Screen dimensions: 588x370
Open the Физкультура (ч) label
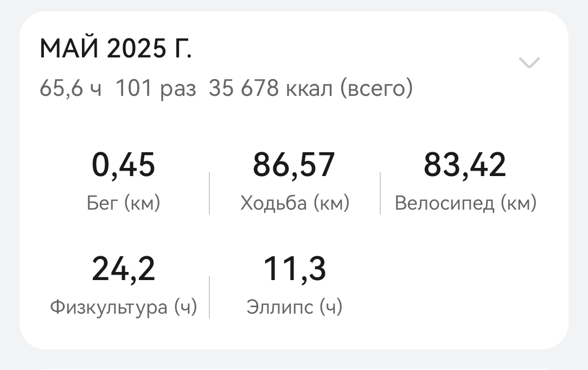point(123,308)
